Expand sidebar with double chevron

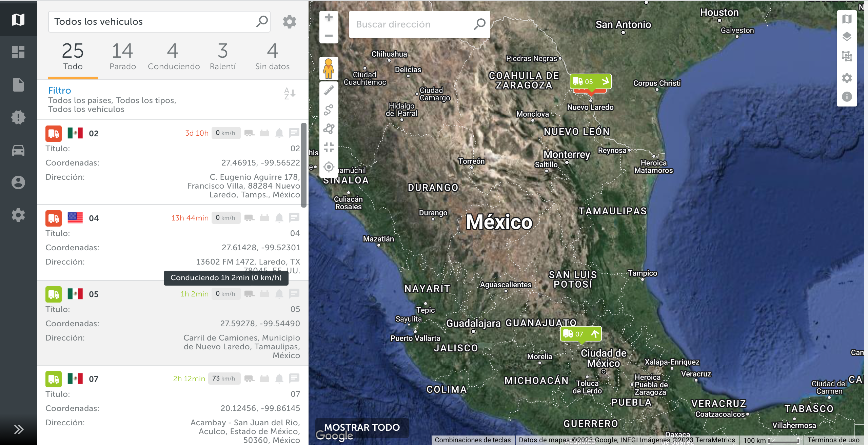coord(18,429)
